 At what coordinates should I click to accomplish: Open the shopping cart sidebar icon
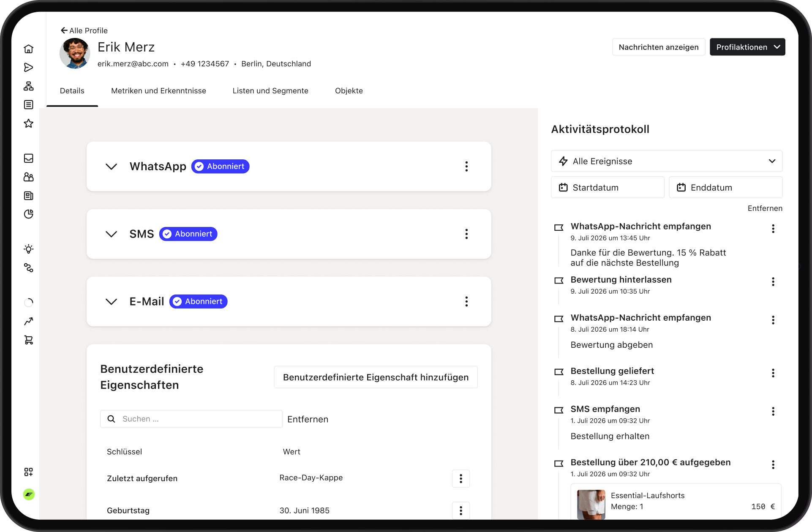28,340
